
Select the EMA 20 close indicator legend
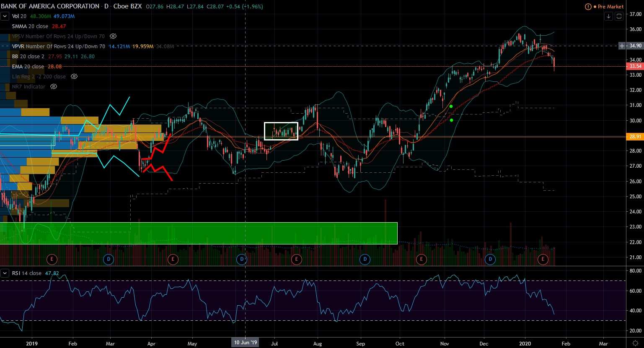28,67
